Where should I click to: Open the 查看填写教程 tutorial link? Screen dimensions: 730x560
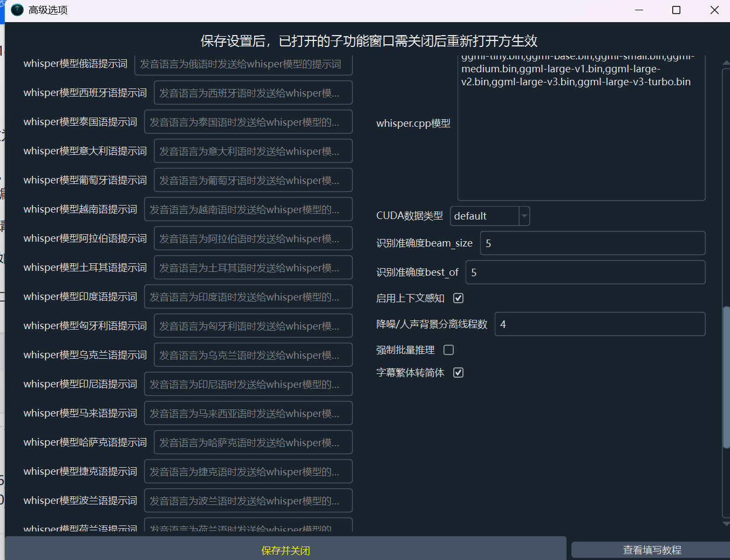coord(651,550)
